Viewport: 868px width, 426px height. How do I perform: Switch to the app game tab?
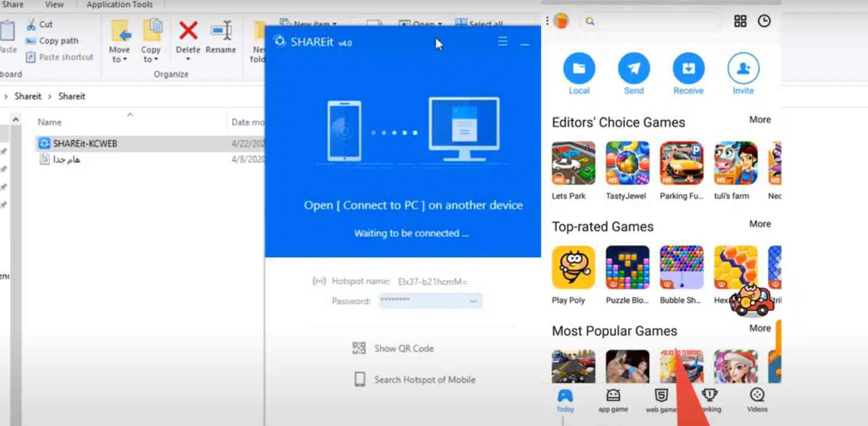(x=613, y=401)
